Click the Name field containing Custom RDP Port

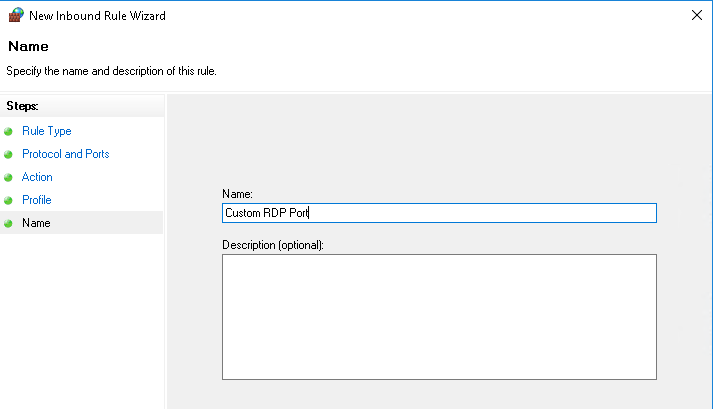(438, 212)
